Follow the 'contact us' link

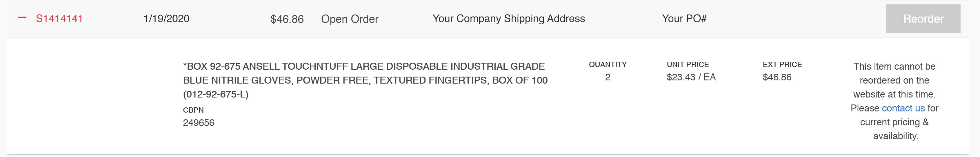pyautogui.click(x=903, y=108)
